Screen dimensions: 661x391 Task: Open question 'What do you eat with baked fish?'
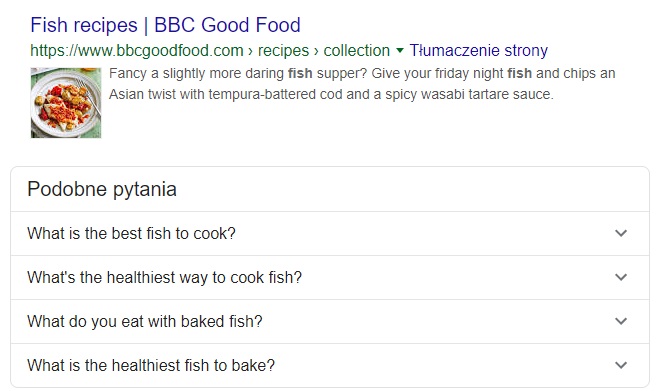click(x=145, y=321)
